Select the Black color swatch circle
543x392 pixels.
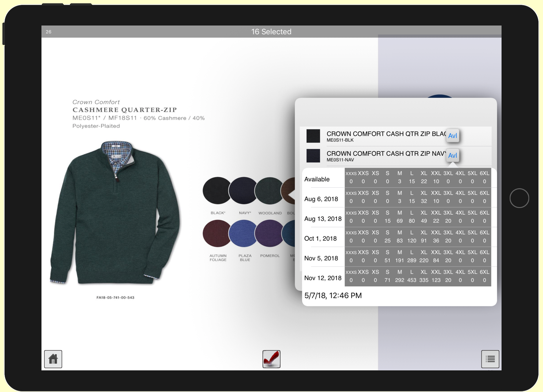point(216,191)
